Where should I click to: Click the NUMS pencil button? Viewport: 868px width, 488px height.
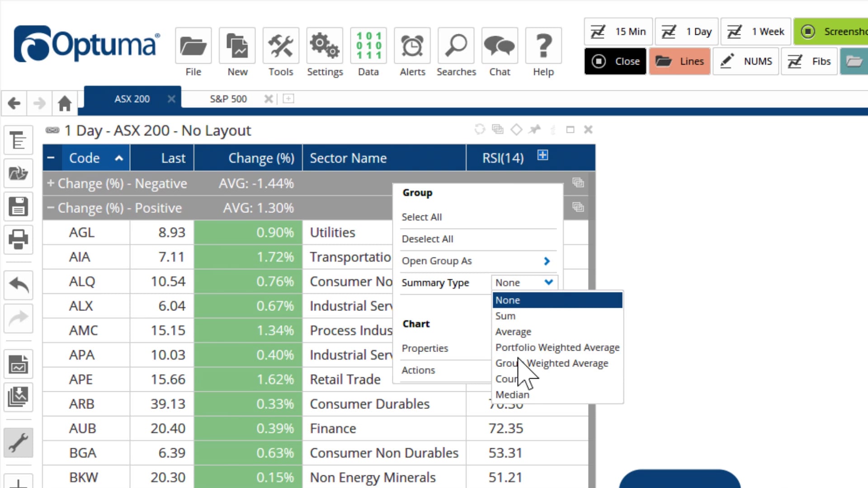coord(746,61)
